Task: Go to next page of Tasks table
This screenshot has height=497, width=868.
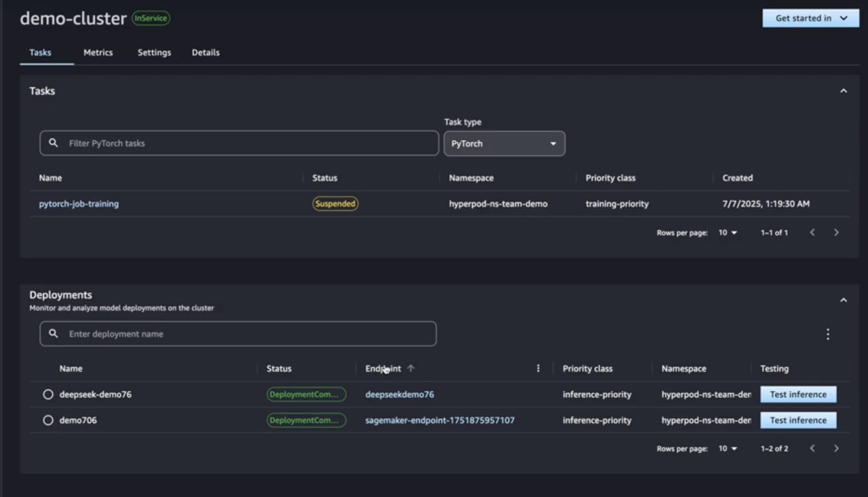Action: click(x=836, y=232)
